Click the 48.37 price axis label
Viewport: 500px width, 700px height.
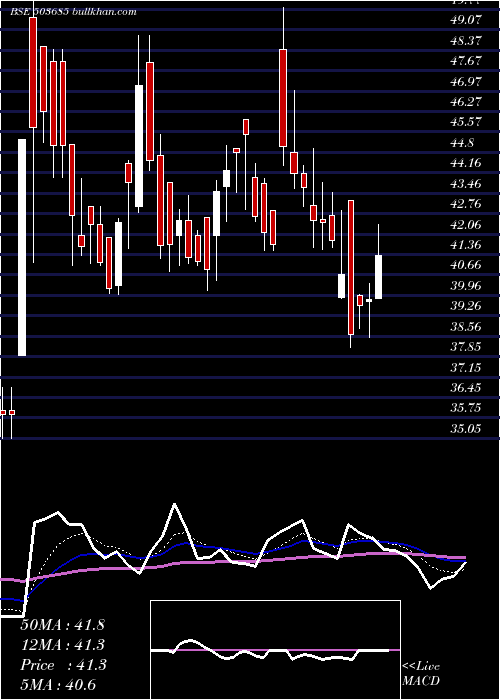(467, 41)
